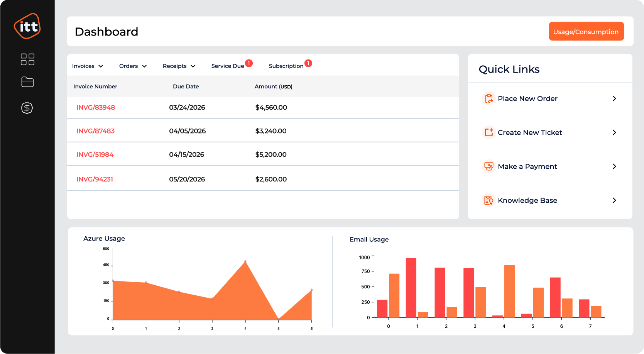Viewport: 644px width, 354px height.
Task: Open the folder icon in sidebar
Action: coord(27,82)
